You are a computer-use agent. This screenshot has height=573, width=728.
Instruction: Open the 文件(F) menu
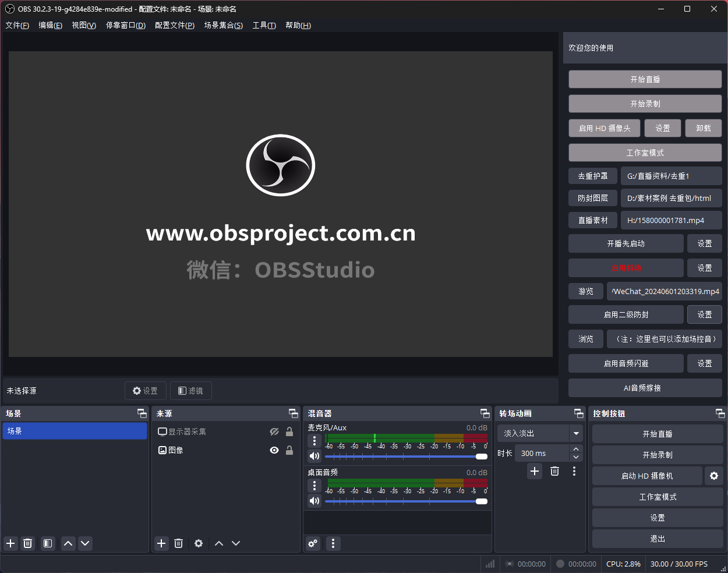[x=17, y=25]
